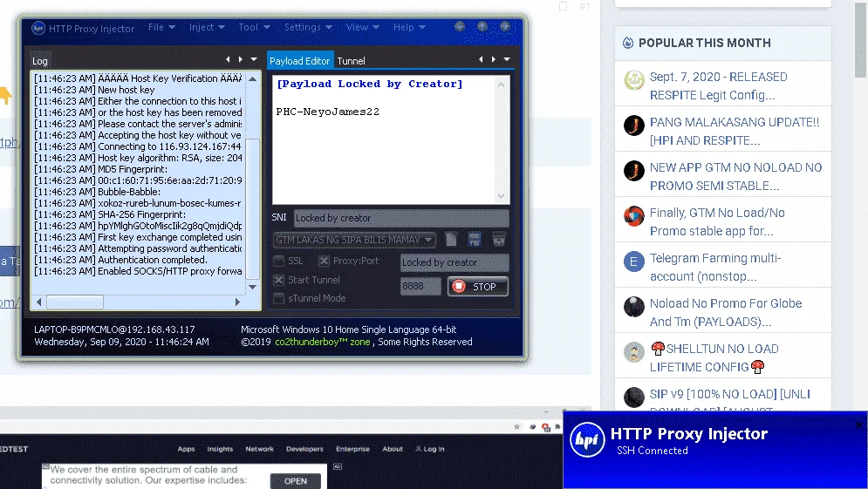Open SHELLTUN NO LOAD LIFETIME CONFIG link
Viewport: 868px width, 489px height.
click(x=714, y=358)
